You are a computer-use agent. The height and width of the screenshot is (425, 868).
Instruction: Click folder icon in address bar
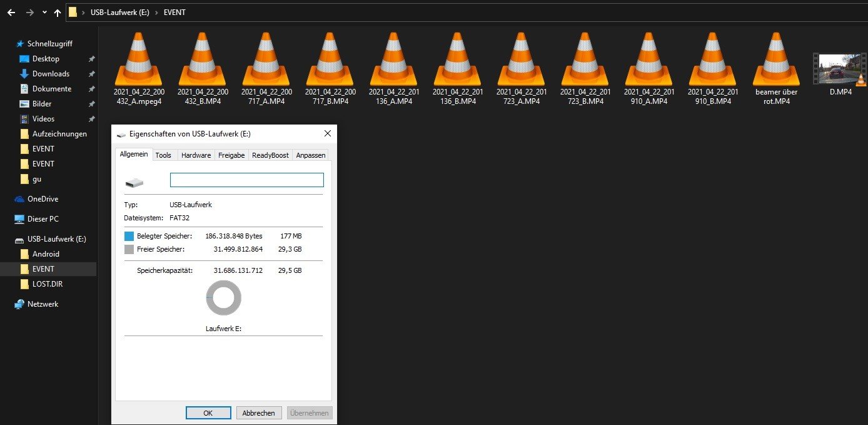tap(73, 13)
